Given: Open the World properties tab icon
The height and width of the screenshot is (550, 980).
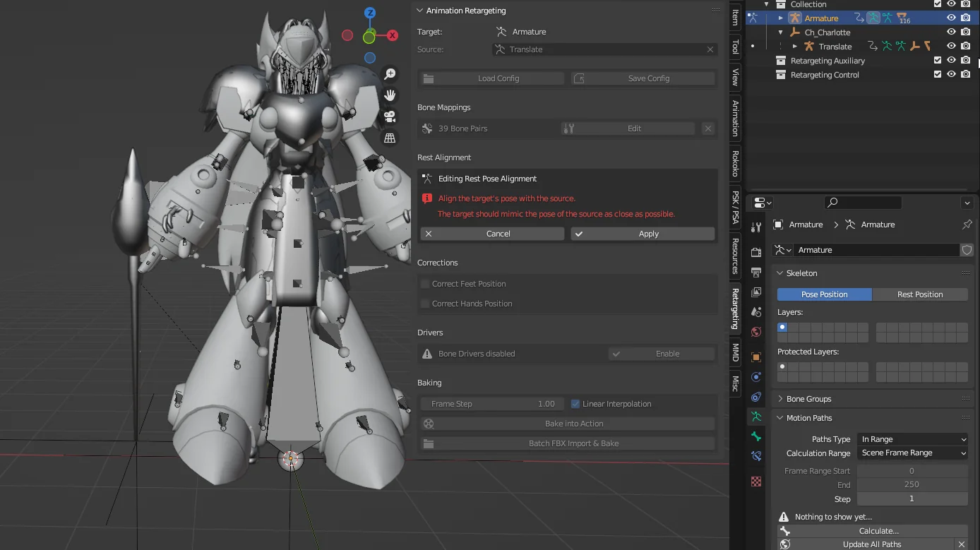Looking at the screenshot, I should (756, 332).
